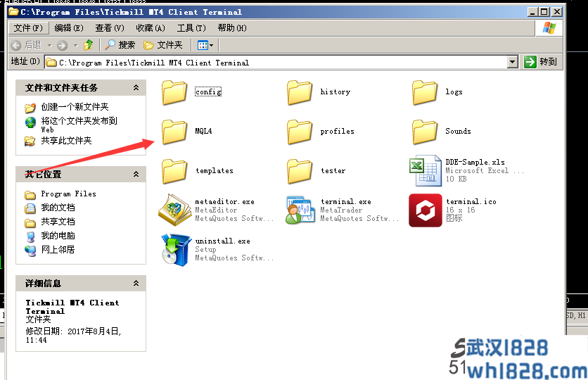Select the profiles folder icon
This screenshot has height=380, width=588.
[x=300, y=132]
